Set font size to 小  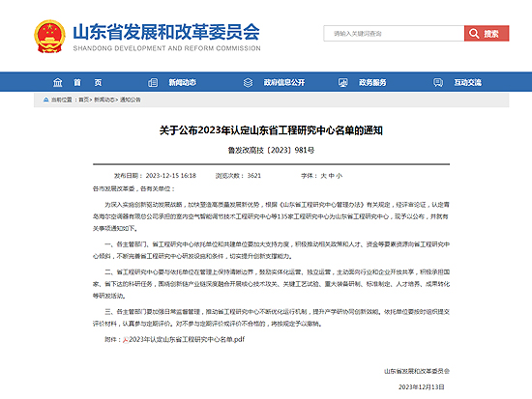[340, 176]
